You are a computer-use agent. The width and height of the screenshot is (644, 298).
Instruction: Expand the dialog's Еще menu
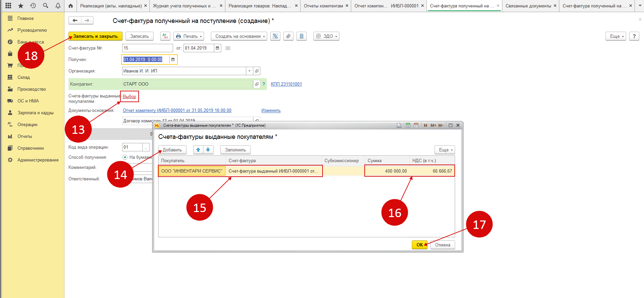tap(445, 150)
